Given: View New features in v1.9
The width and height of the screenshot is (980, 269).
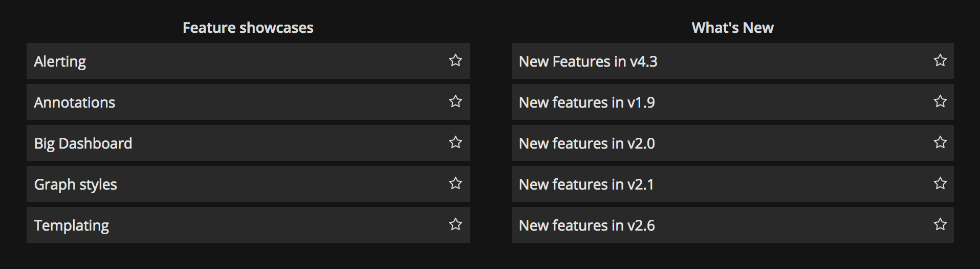Looking at the screenshot, I should click(587, 102).
